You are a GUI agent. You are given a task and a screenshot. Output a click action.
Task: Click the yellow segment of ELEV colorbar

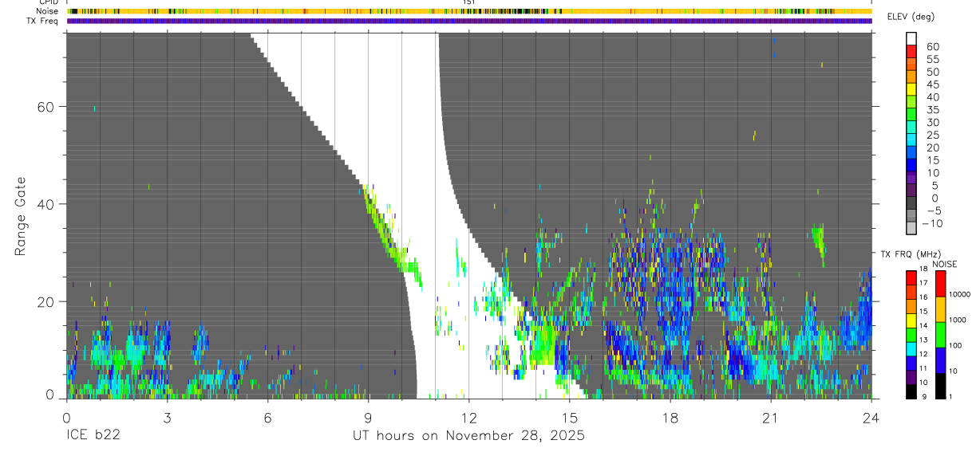pos(911,90)
